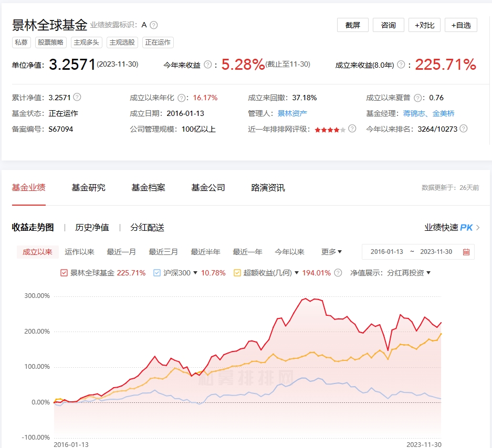Click the 私募 tag
Viewport: 492px width, 448px height.
tap(22, 42)
